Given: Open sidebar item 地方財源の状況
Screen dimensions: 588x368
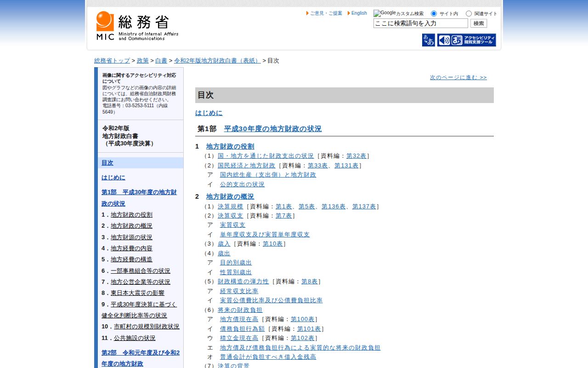Looking at the screenshot, I should [131, 237].
